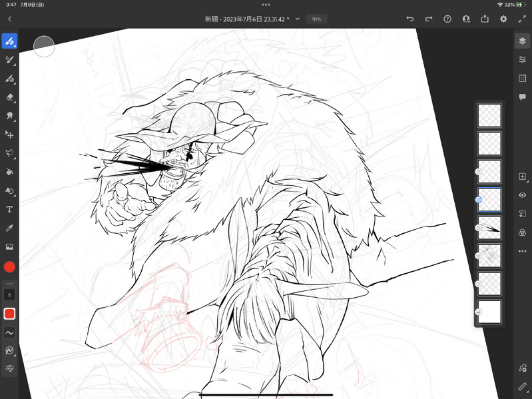Click the document title text
532x399 pixels.
pos(247,19)
